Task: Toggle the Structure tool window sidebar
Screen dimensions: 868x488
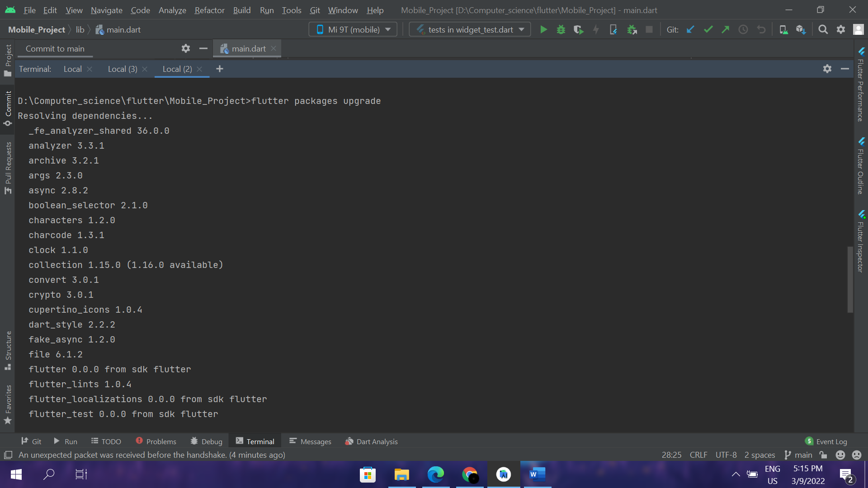Action: tap(8, 351)
